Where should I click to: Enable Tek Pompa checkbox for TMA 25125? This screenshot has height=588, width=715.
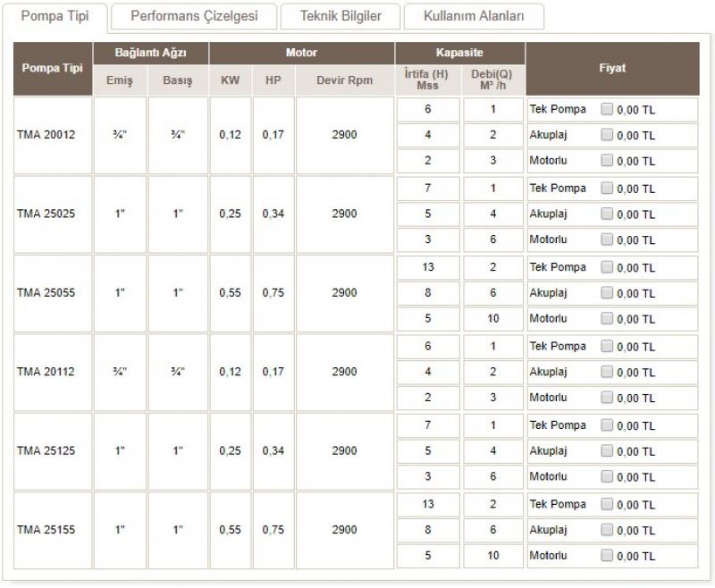(608, 426)
